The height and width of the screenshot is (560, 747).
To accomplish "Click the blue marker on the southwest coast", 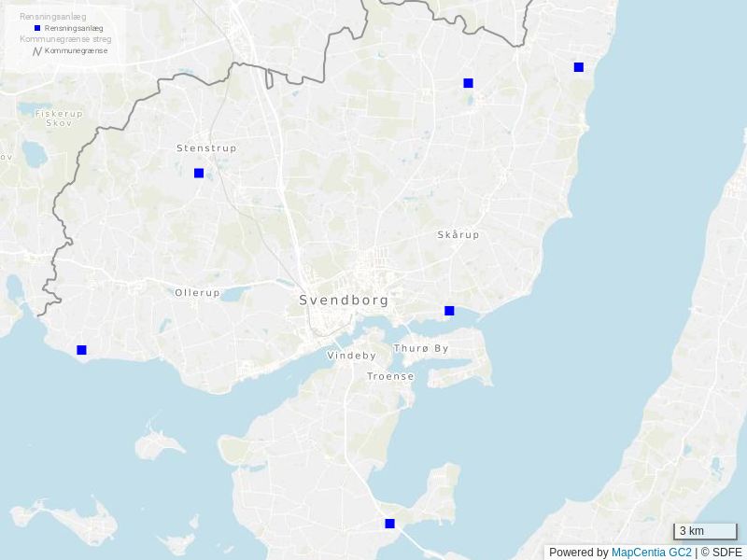I will pyautogui.click(x=81, y=350).
